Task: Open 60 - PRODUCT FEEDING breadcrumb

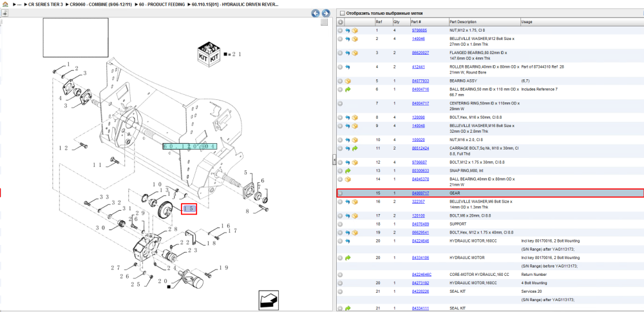Action: tap(161, 4)
